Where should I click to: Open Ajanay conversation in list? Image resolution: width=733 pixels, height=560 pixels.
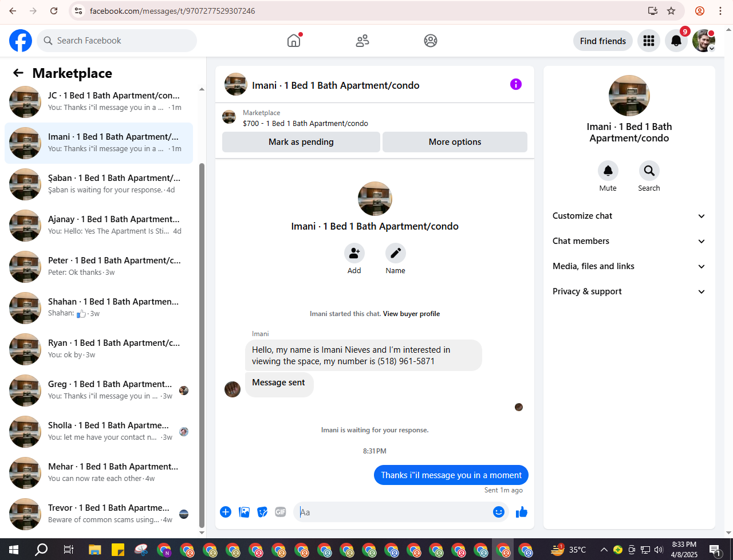[x=98, y=226]
